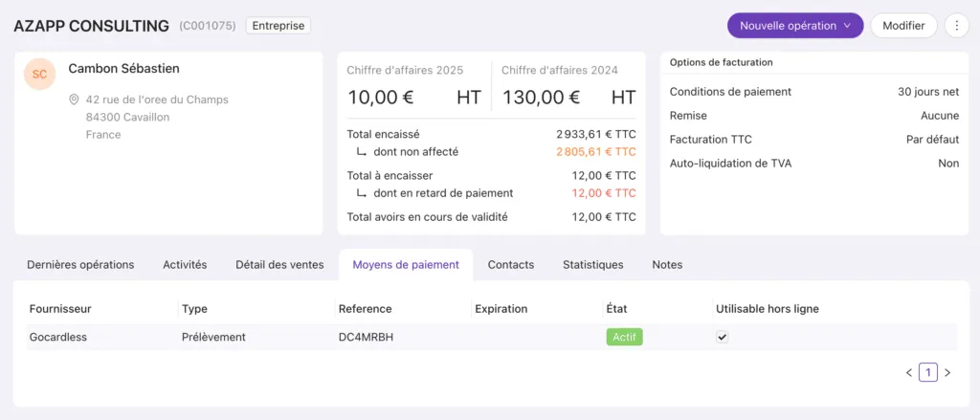Select the Moyens de paiement tab

pyautogui.click(x=406, y=264)
